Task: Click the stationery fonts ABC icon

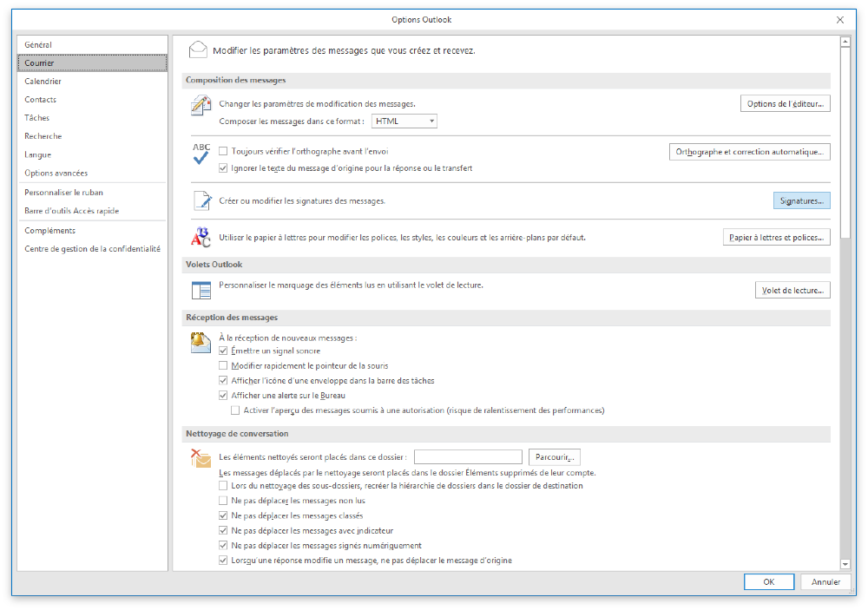Action: tap(201, 237)
